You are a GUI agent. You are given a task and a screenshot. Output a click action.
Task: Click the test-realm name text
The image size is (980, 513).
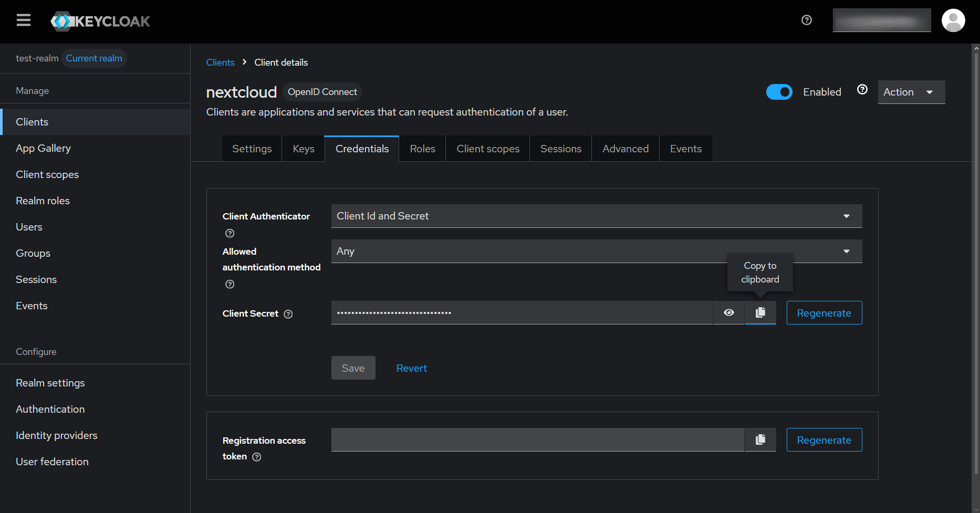[x=37, y=58]
